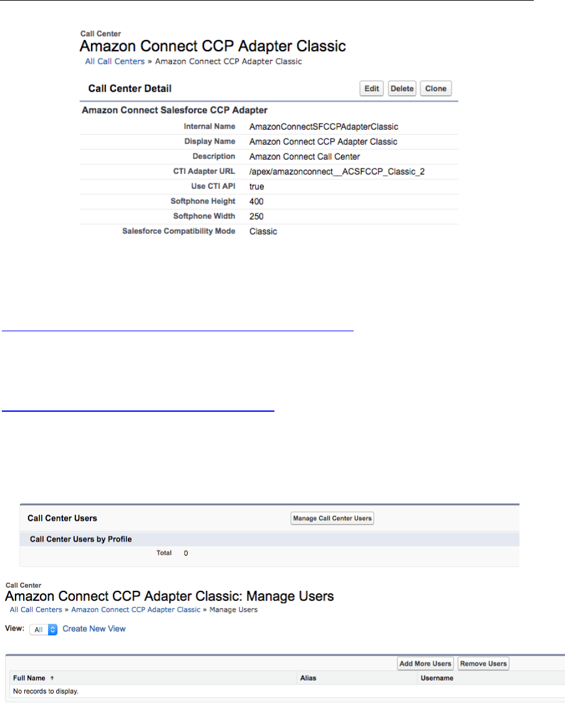Select CTI Adapter URL value /apex/amazonconnect__ACSFCCP_Classic_2

pyautogui.click(x=337, y=172)
